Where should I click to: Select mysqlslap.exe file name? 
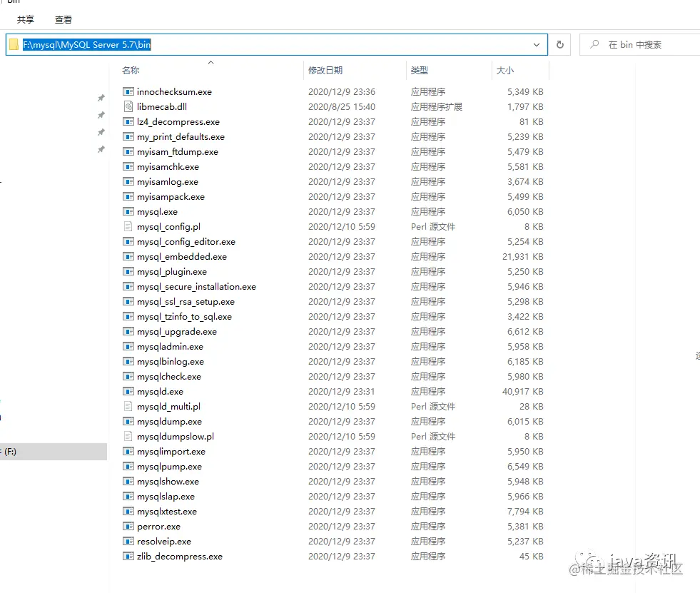[166, 497]
